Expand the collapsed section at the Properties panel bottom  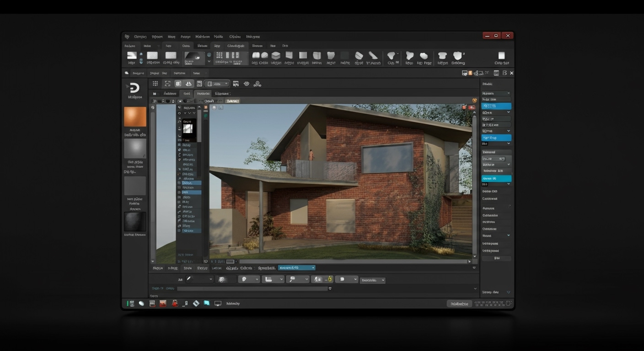[x=496, y=292]
